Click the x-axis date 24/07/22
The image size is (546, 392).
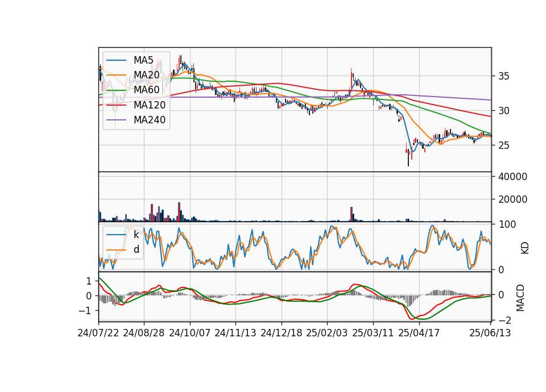click(98, 333)
